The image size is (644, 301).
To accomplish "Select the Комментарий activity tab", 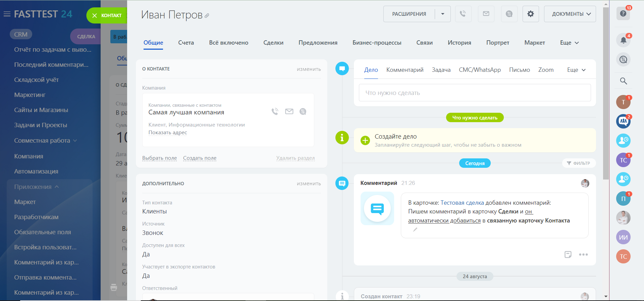I will (405, 70).
